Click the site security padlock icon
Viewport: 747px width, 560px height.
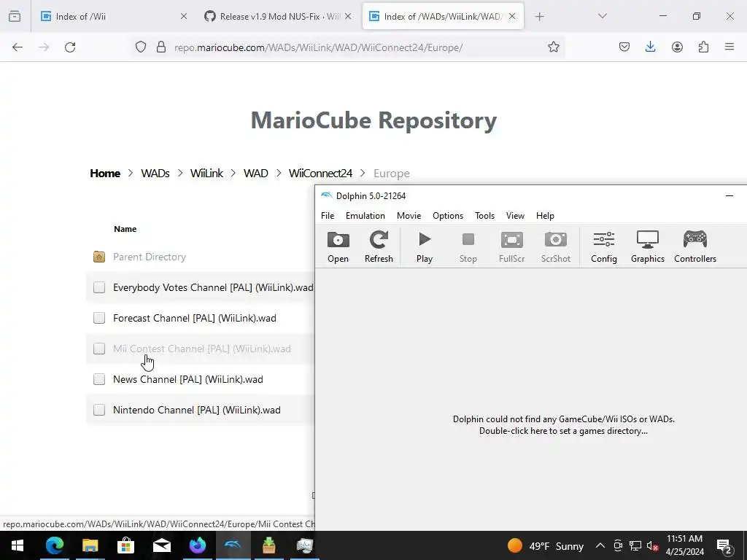click(x=161, y=47)
